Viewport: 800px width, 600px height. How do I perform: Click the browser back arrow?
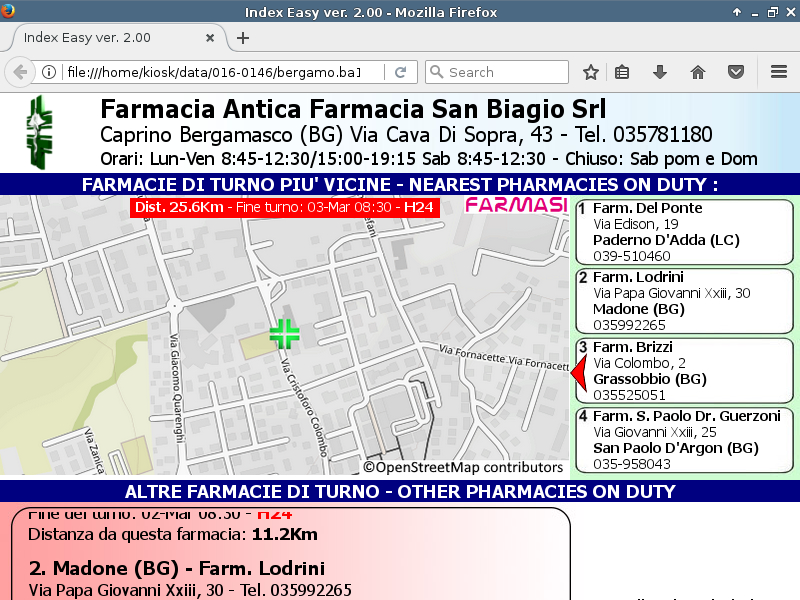(19, 72)
